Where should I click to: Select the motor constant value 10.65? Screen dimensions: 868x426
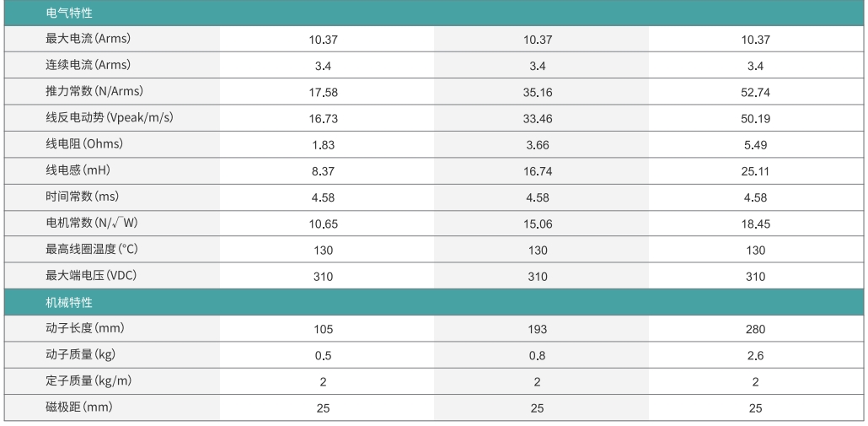[x=324, y=224]
